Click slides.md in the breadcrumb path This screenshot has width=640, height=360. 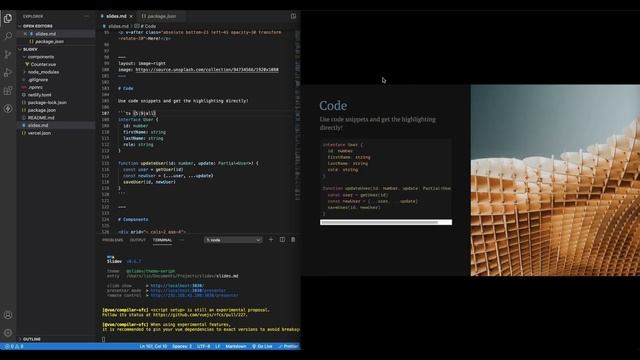click(118, 26)
